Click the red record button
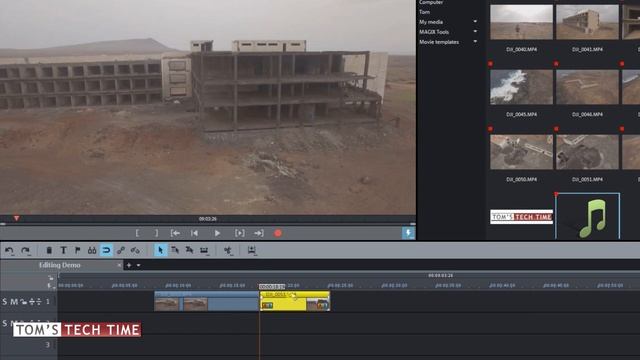Screen dimensions: 640x360 (x=278, y=233)
